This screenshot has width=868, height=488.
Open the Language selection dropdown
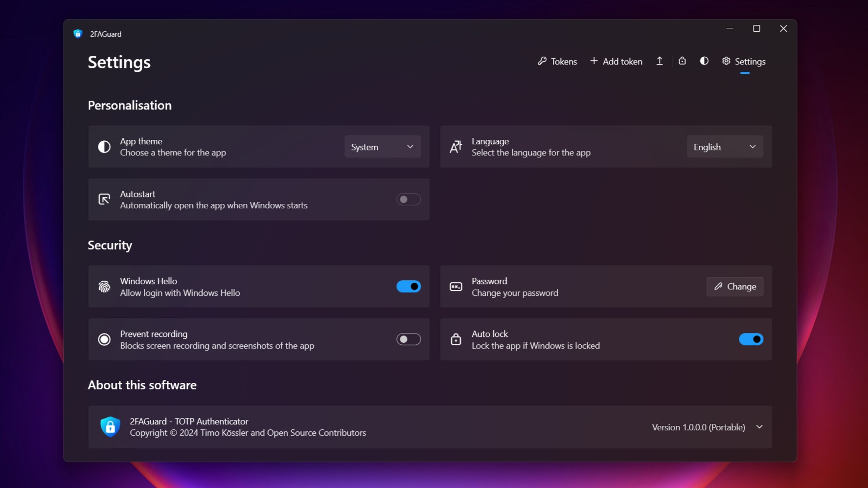(x=725, y=146)
